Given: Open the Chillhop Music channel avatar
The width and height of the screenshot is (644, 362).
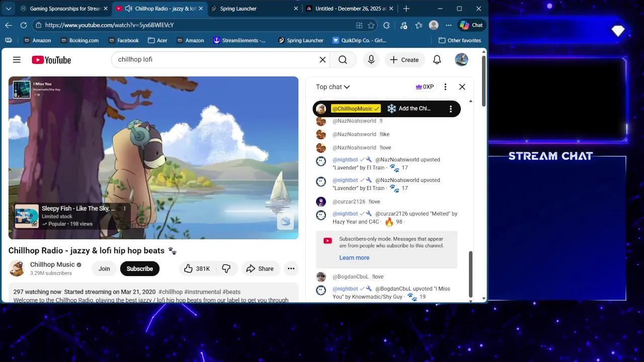Looking at the screenshot, I should tap(17, 268).
